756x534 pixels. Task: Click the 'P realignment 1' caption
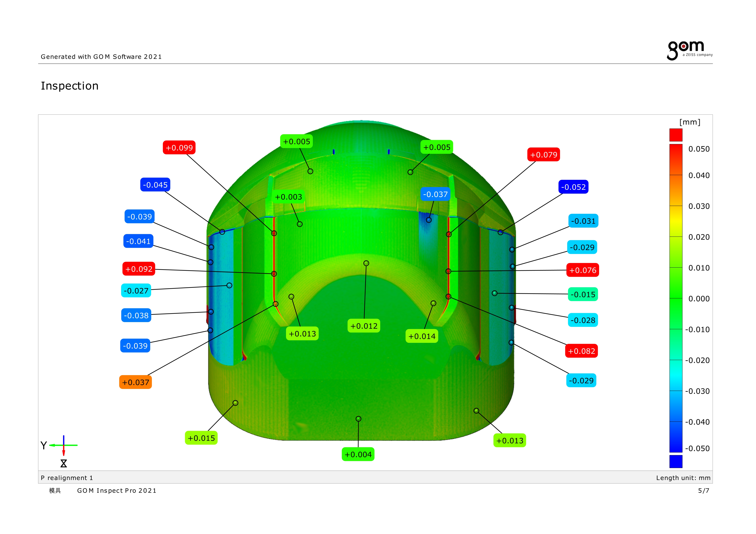(x=67, y=478)
